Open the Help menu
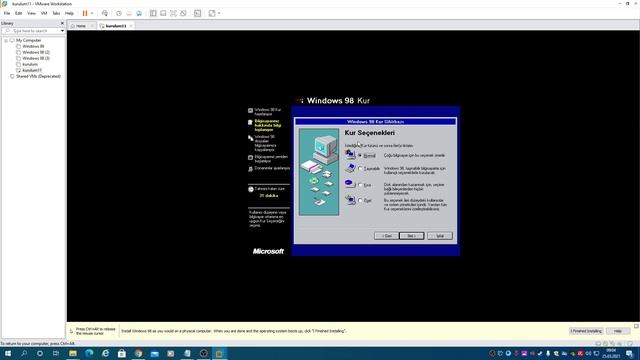 coord(69,13)
